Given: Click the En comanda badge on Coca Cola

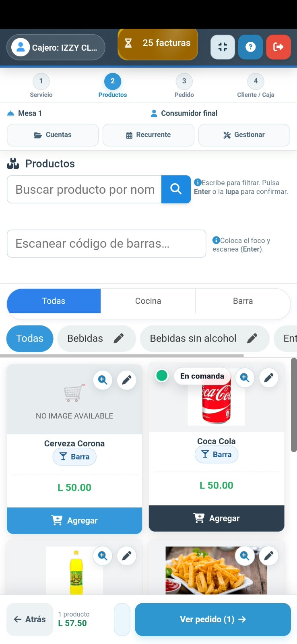Looking at the screenshot, I should click(x=202, y=376).
